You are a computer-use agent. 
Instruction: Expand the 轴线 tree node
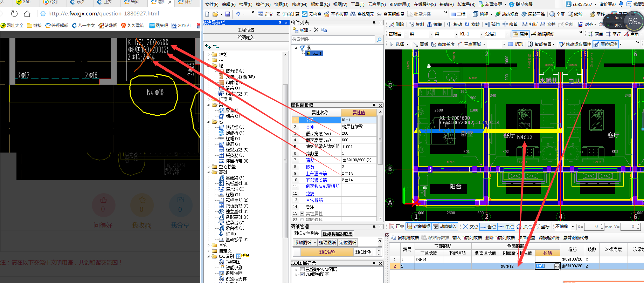coord(209,54)
